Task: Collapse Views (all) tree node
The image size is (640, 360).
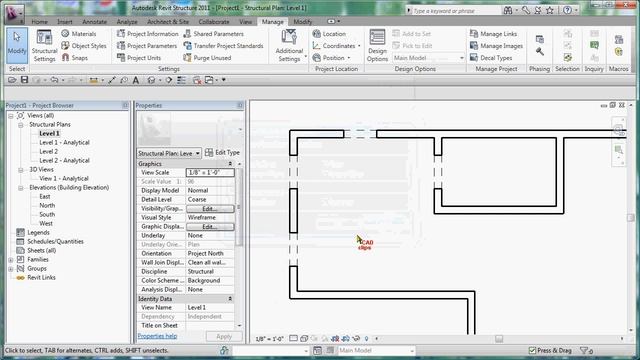Action: [x=11, y=116]
